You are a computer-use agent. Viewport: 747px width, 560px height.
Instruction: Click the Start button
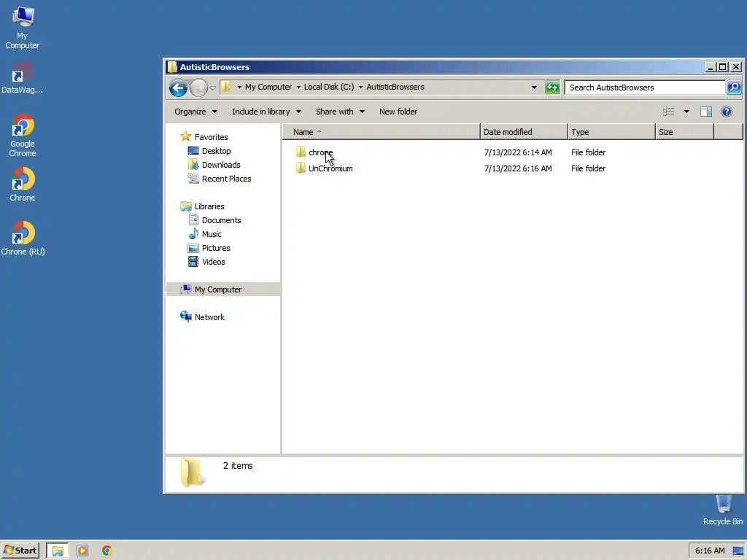coord(20,551)
